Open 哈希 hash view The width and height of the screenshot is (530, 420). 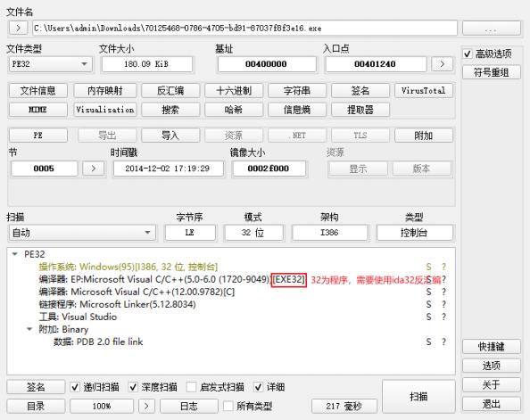click(x=234, y=110)
